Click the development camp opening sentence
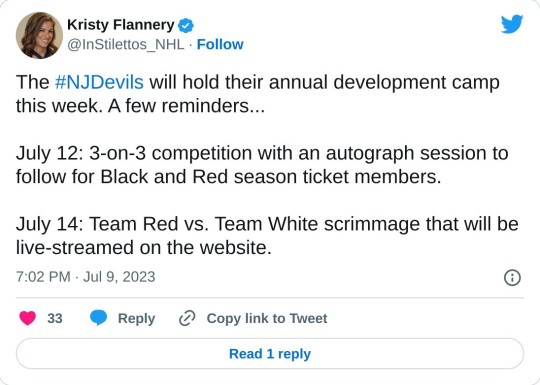Viewport: 540px width, 385px height. [258, 94]
